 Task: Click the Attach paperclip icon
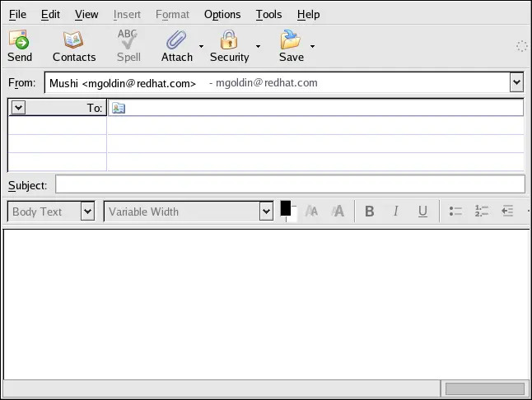tap(176, 40)
